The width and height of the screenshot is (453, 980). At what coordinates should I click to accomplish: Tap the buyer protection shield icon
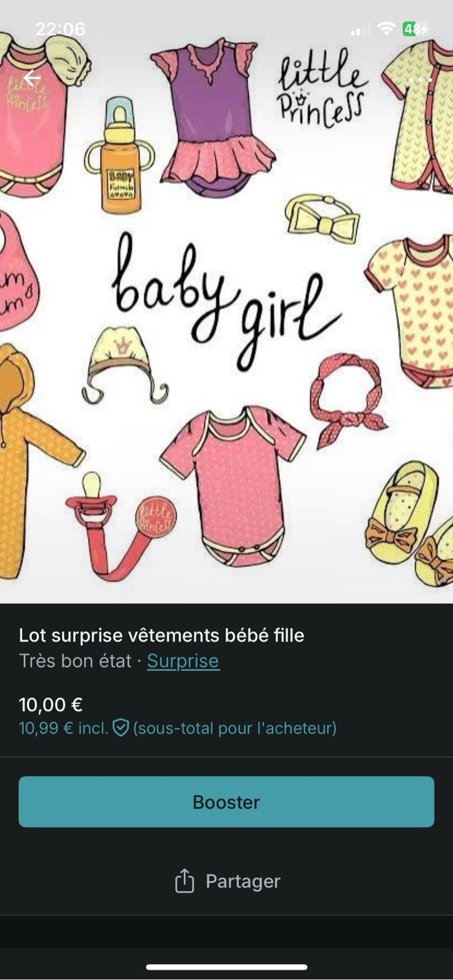click(121, 728)
